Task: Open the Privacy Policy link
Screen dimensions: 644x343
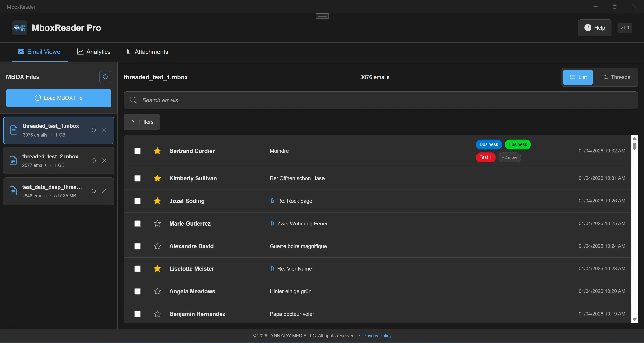Action: [377, 336]
